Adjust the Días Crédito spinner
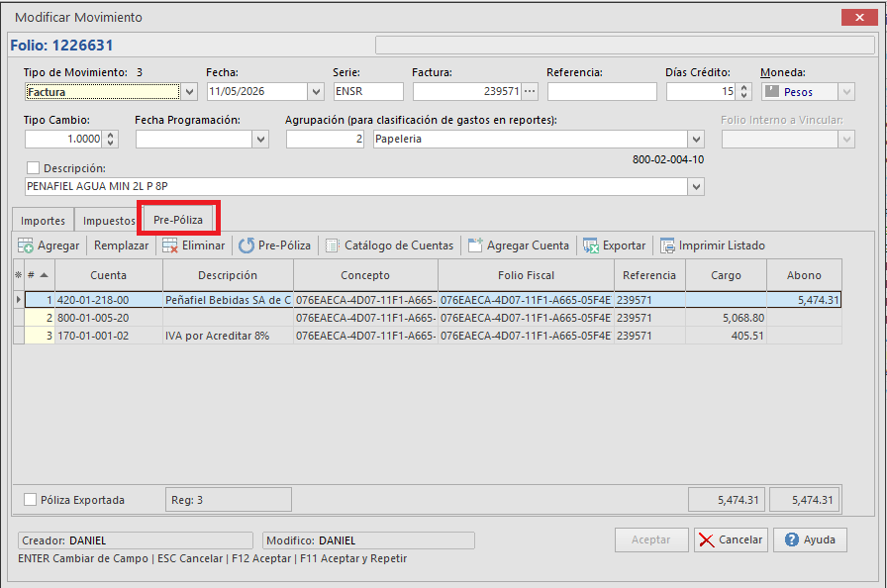887x588 pixels. click(743, 92)
